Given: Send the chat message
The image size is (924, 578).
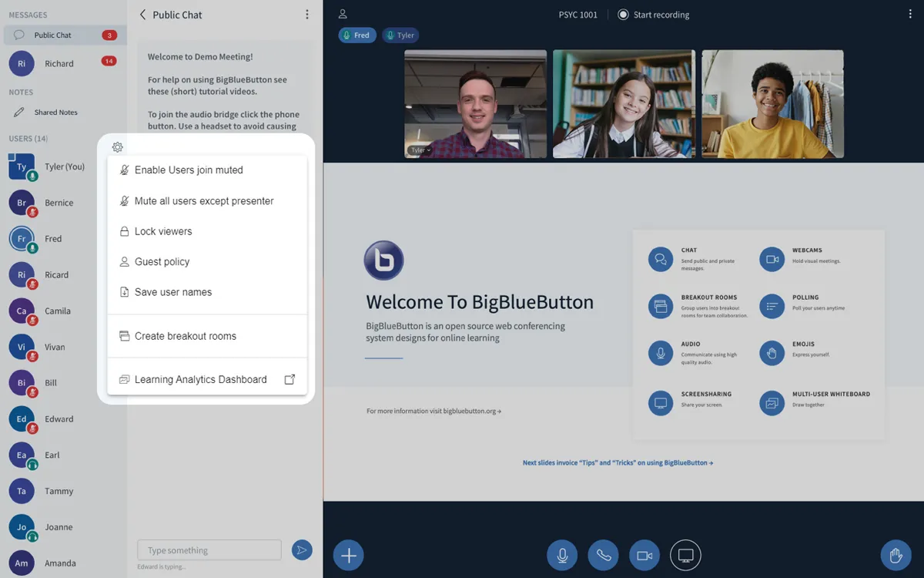Looking at the screenshot, I should click(x=302, y=550).
